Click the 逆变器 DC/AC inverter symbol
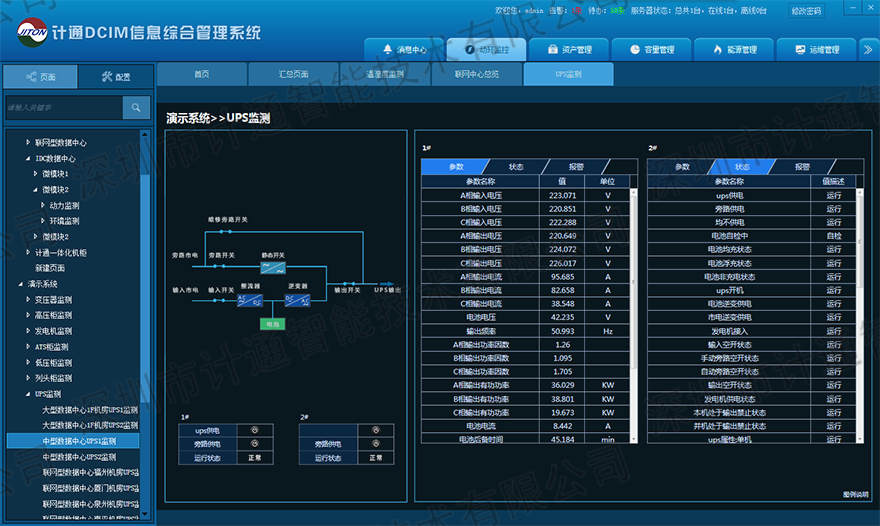The height and width of the screenshot is (526, 880). (297, 298)
